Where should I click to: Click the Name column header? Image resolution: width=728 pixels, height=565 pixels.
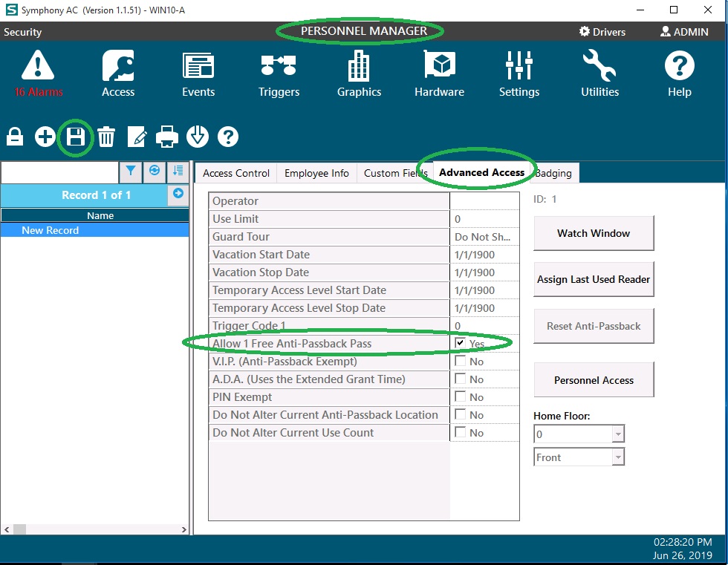95,215
